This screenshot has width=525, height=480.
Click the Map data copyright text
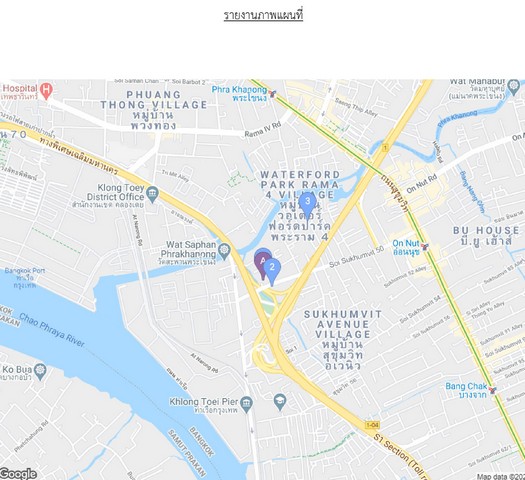click(x=501, y=477)
